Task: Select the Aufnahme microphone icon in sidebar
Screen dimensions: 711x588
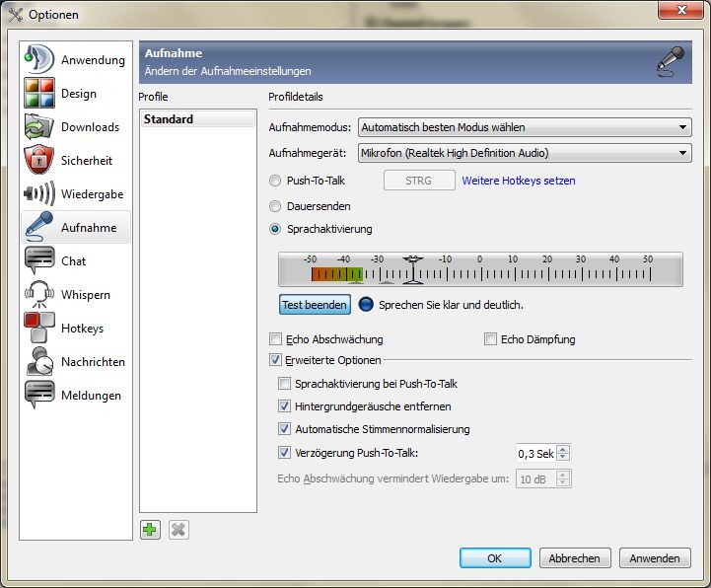Action: (x=39, y=226)
